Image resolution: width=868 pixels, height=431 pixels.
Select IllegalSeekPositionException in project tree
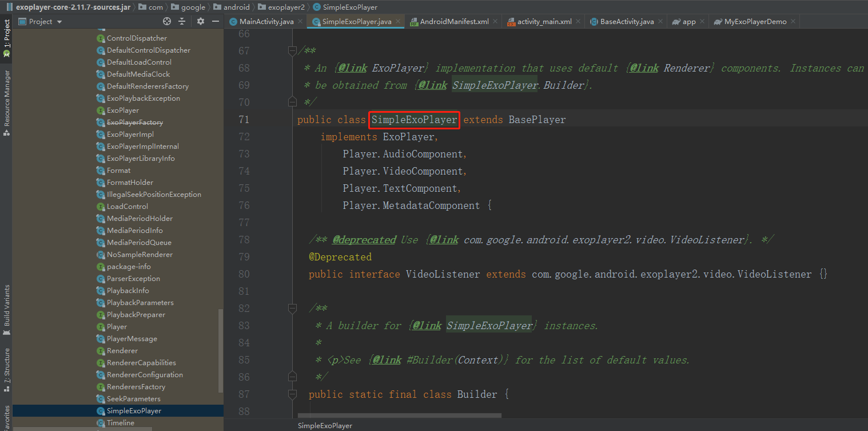(x=154, y=195)
